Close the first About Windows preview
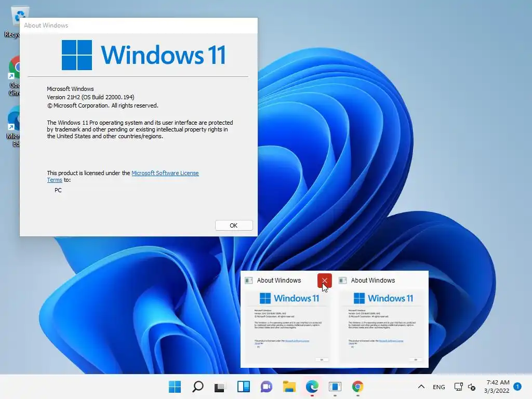 325,280
